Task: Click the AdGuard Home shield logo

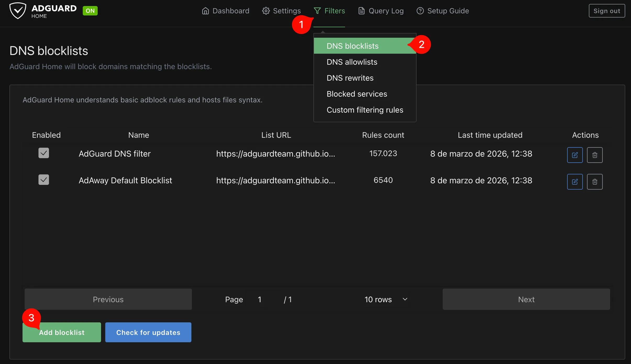Action: coord(18,11)
